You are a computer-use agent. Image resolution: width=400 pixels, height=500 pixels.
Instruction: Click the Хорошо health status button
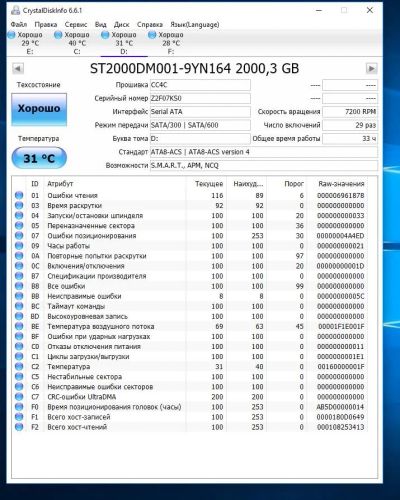click(39, 109)
